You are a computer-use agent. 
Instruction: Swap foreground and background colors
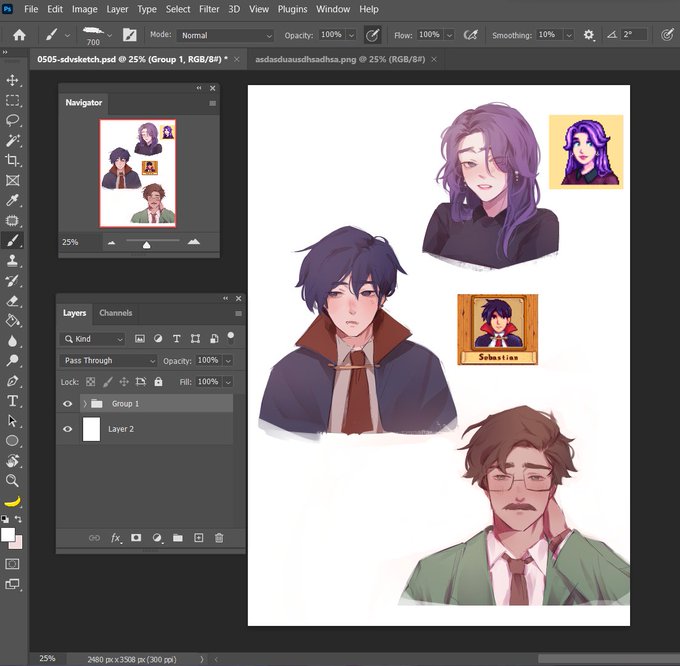[x=18, y=519]
